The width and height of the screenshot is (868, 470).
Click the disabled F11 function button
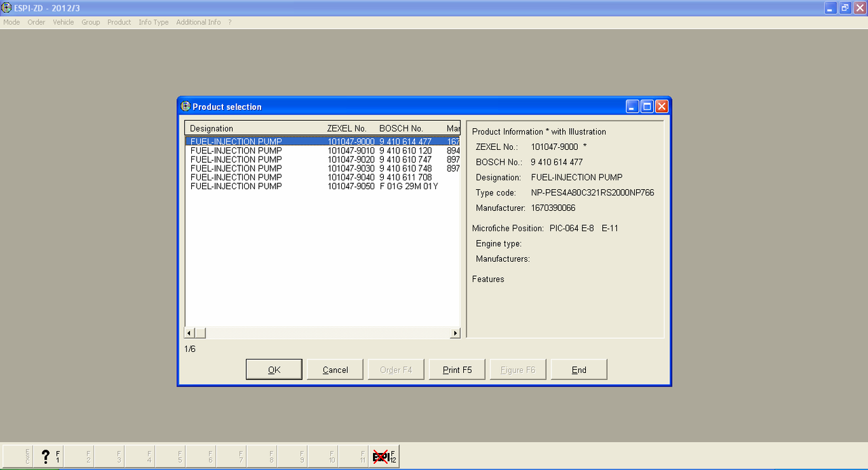click(x=353, y=456)
